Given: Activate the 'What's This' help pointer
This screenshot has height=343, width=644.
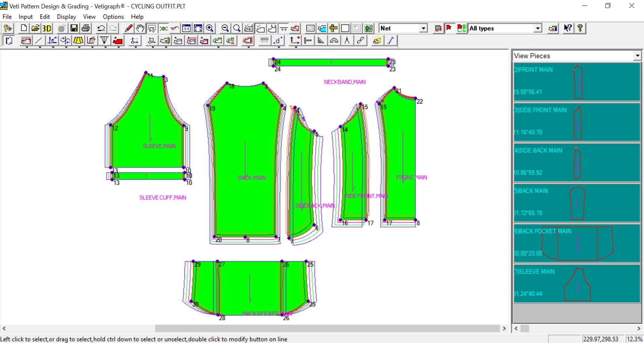Looking at the screenshot, I should pyautogui.click(x=568, y=28).
